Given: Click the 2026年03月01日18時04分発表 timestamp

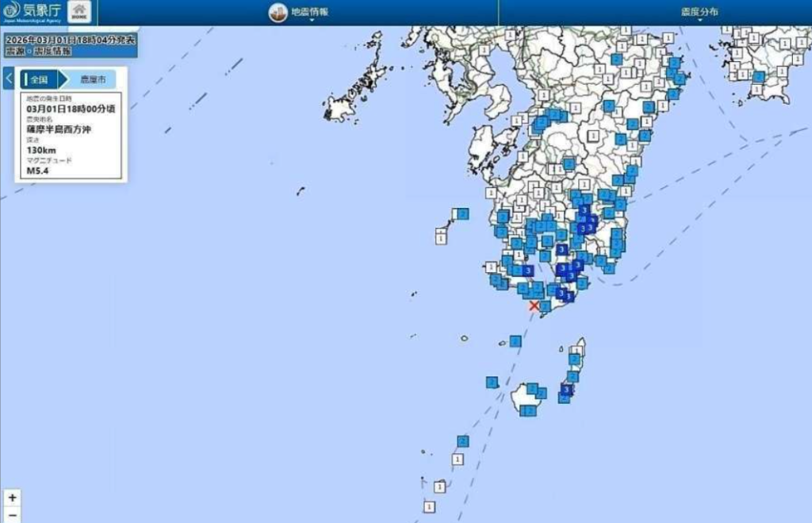Looking at the screenshot, I should click(70, 38).
